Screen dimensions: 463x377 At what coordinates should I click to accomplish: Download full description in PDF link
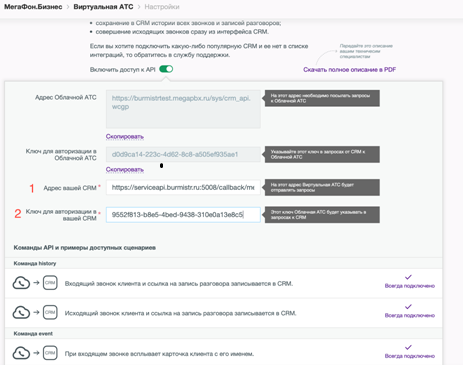349,69
